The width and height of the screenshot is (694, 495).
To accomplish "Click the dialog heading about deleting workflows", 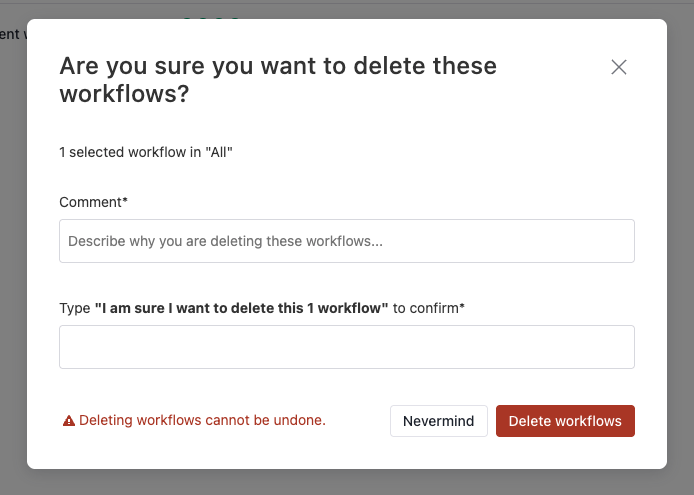I will 278,80.
